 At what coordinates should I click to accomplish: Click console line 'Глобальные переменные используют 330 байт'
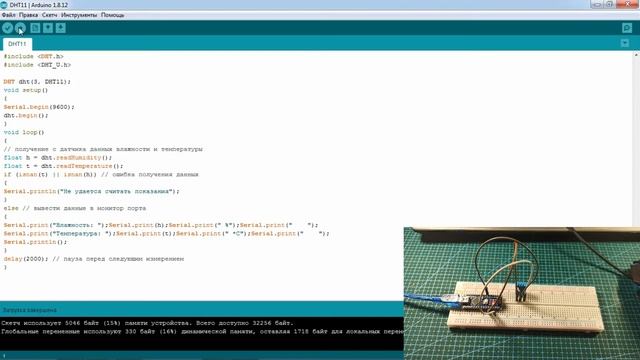click(202, 331)
